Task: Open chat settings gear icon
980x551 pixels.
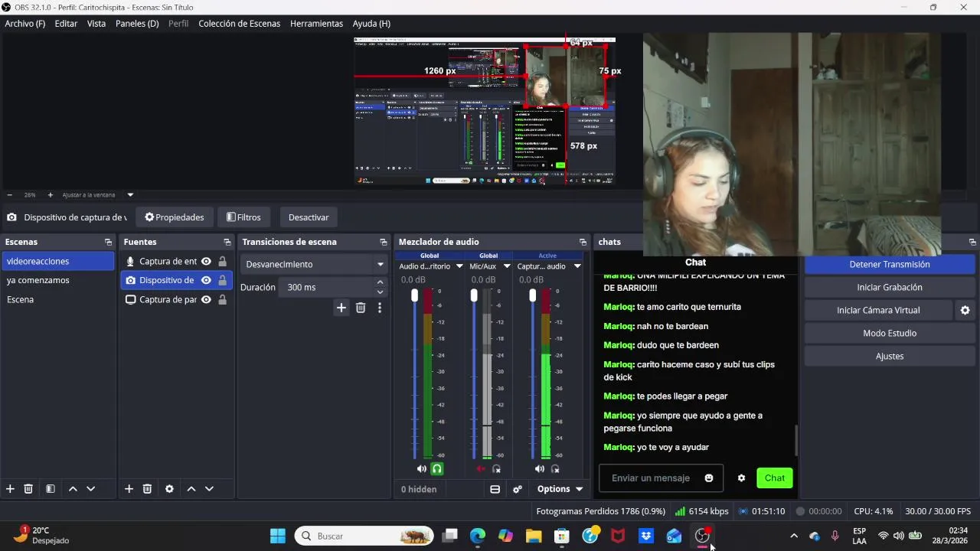Action: pyautogui.click(x=741, y=478)
